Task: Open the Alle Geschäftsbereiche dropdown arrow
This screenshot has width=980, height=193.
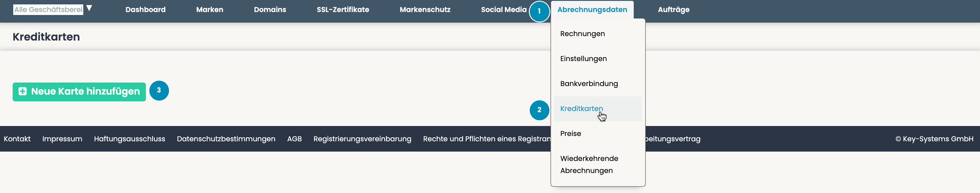Action: pos(89,8)
